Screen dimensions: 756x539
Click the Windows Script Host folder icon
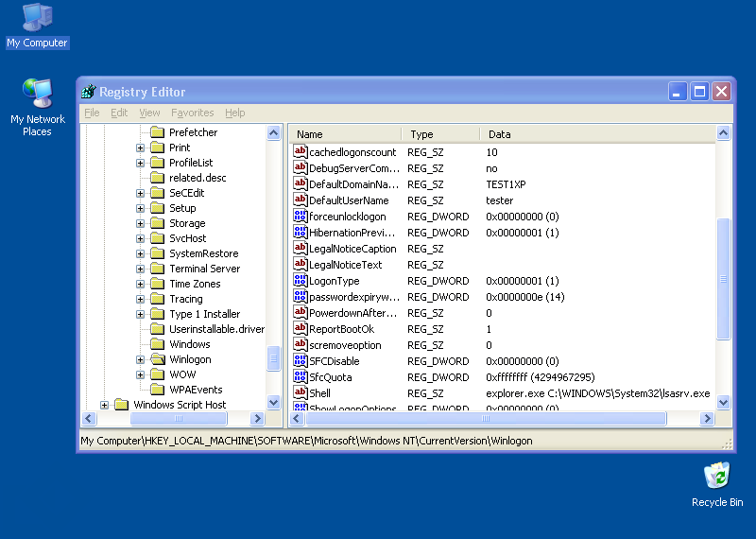coord(122,405)
